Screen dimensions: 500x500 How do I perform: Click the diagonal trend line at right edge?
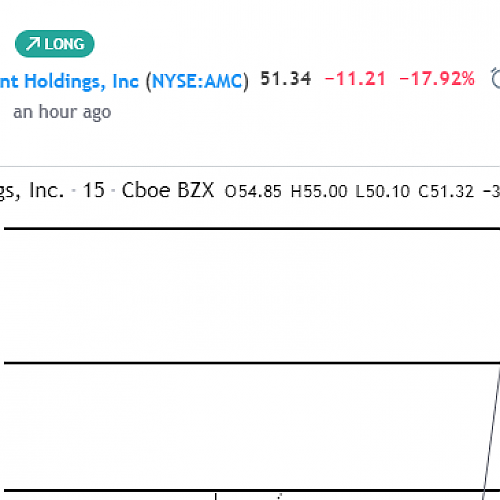click(x=492, y=432)
